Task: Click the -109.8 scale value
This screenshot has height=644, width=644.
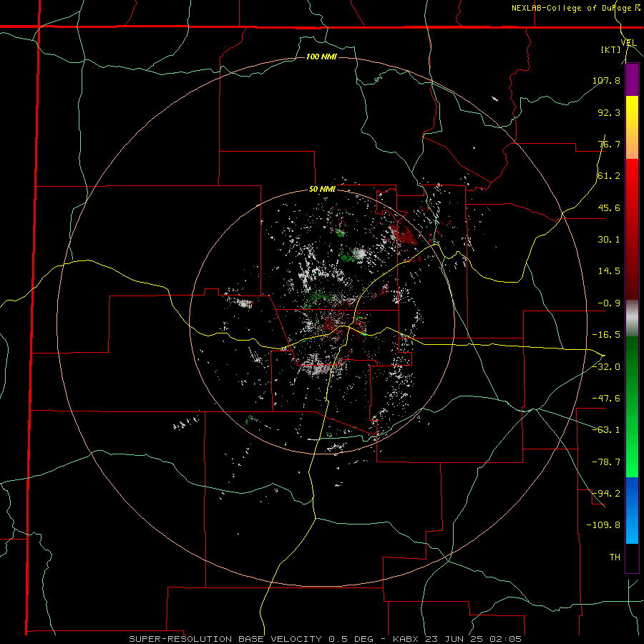Action: click(603, 525)
